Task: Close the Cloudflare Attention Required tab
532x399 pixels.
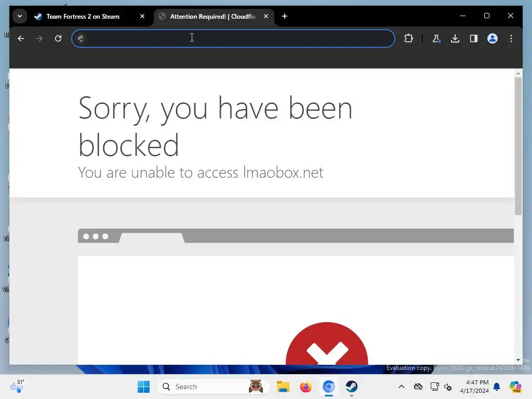Action: tap(266, 16)
